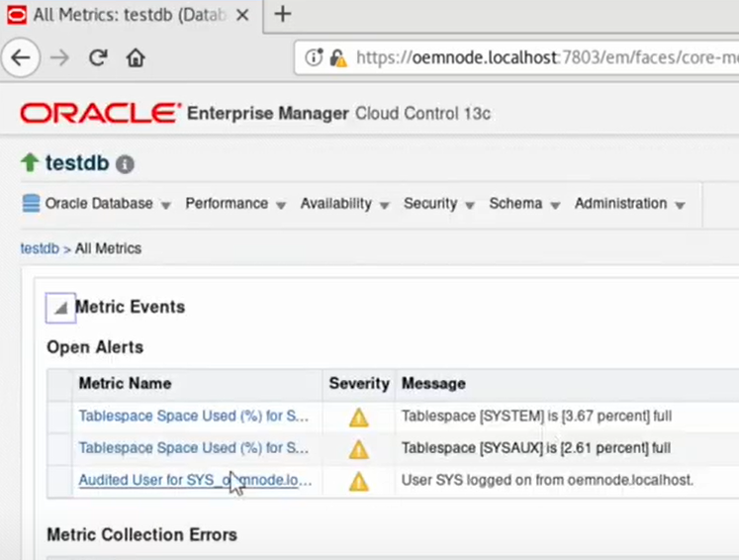Image resolution: width=739 pixels, height=560 pixels.
Task: Open the SYSTEM row's Tablespace Space Used link
Action: (193, 417)
